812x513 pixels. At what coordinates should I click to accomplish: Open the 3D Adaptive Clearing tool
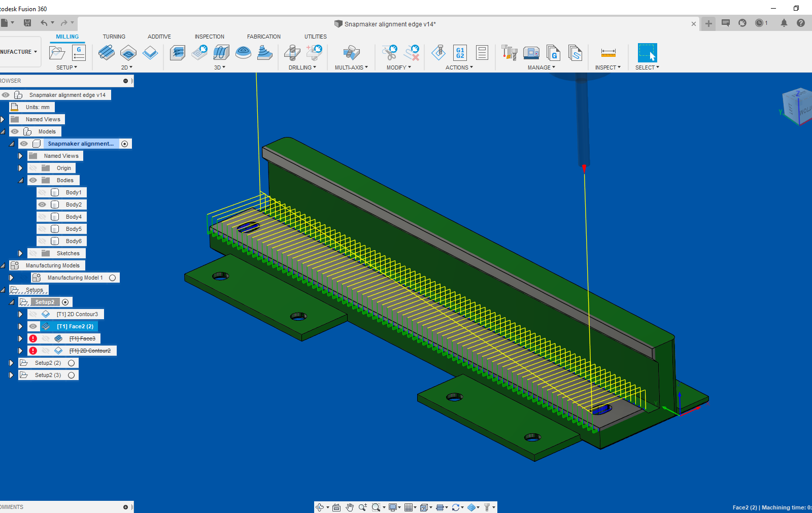[x=177, y=53]
